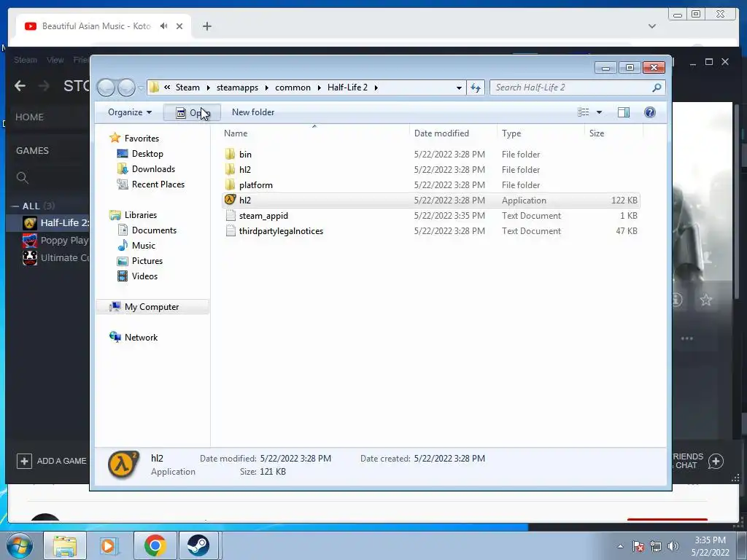Open the Videos library
Screen dimensions: 747x560
144,276
